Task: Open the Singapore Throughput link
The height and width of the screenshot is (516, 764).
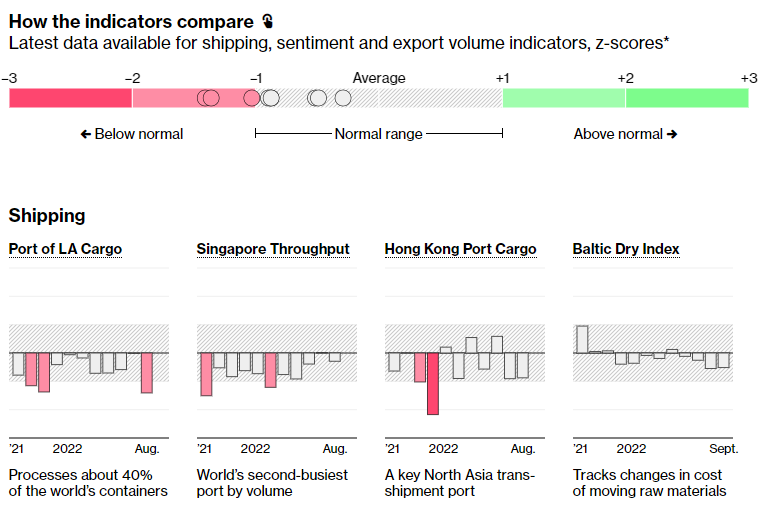Action: [x=273, y=249]
